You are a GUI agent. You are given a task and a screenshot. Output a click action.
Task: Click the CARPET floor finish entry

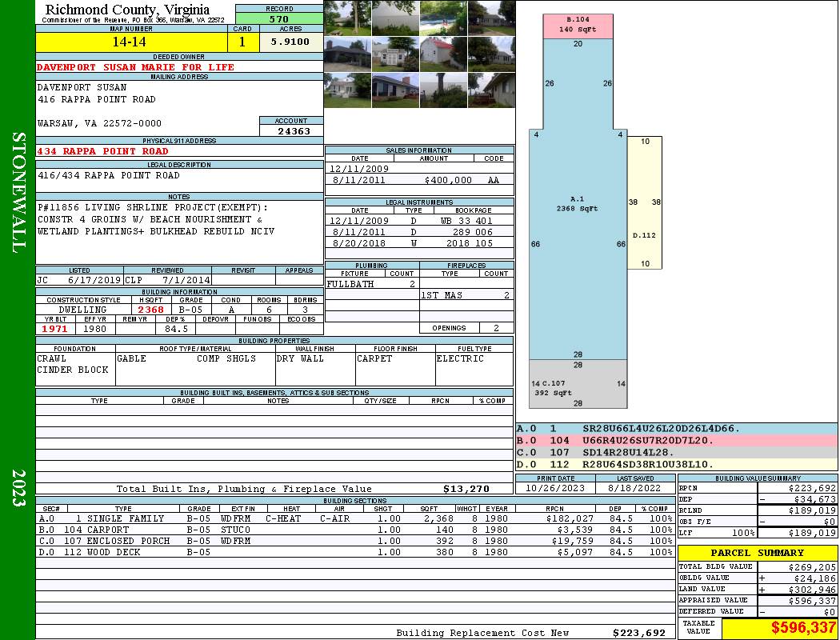[x=374, y=359]
